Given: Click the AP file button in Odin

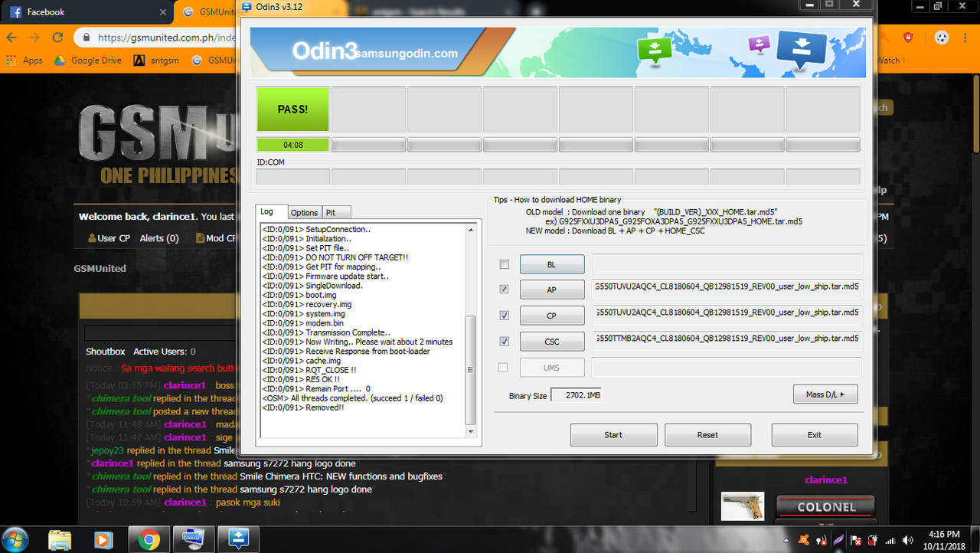Looking at the screenshot, I should tap(552, 290).
